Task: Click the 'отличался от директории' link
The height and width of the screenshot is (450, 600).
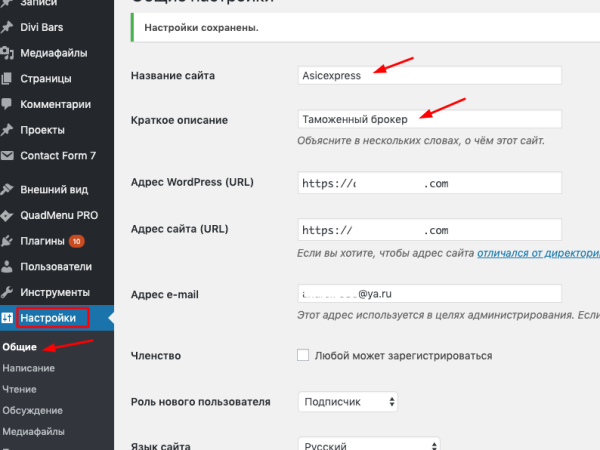Action: (538, 255)
